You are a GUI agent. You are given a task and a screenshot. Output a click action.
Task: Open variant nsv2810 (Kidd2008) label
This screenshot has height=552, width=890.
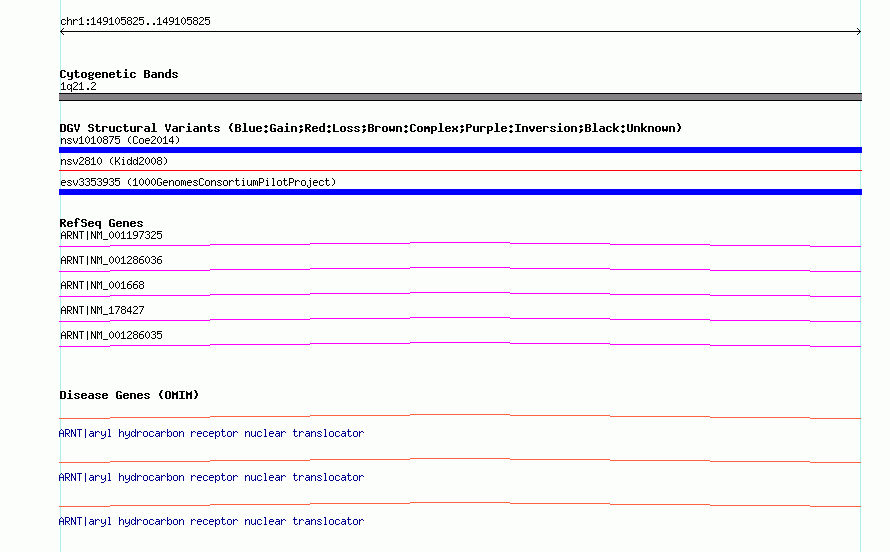[x=114, y=161]
